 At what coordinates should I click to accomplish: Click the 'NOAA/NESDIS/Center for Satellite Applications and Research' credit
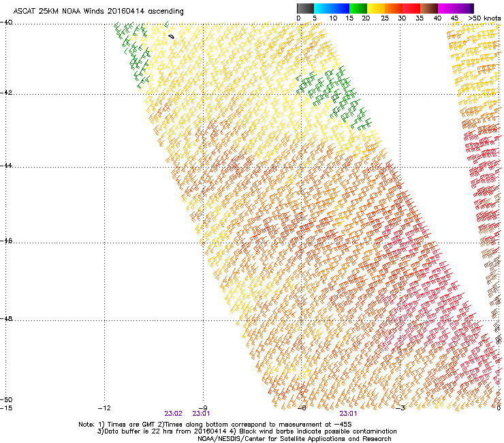(x=294, y=439)
